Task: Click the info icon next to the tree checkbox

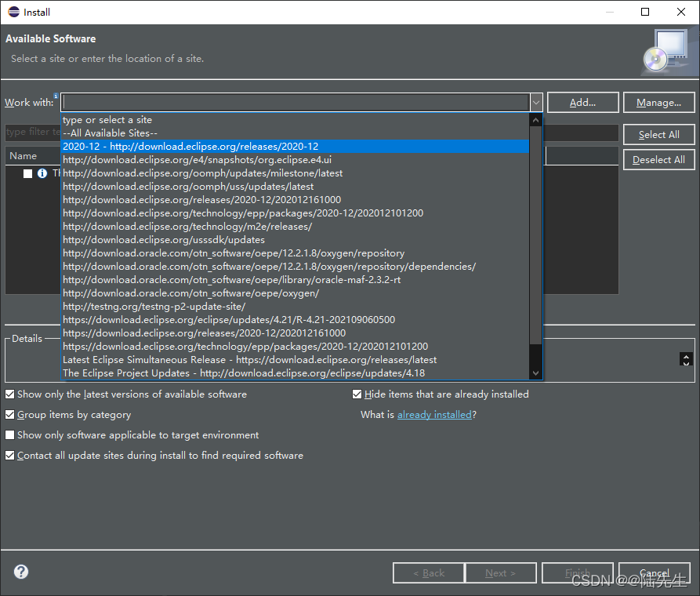Action: pos(42,173)
